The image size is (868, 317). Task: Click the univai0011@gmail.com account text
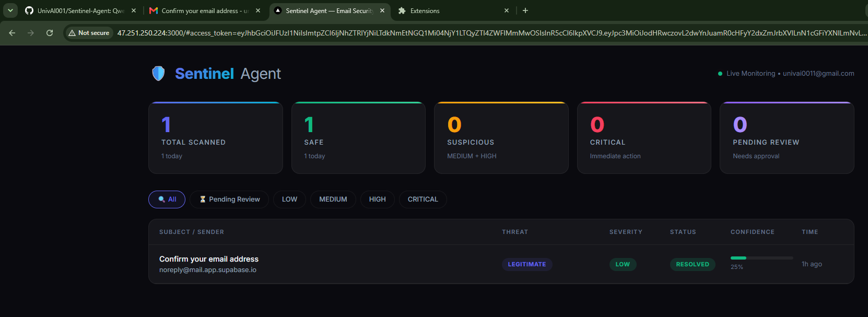[x=818, y=74]
